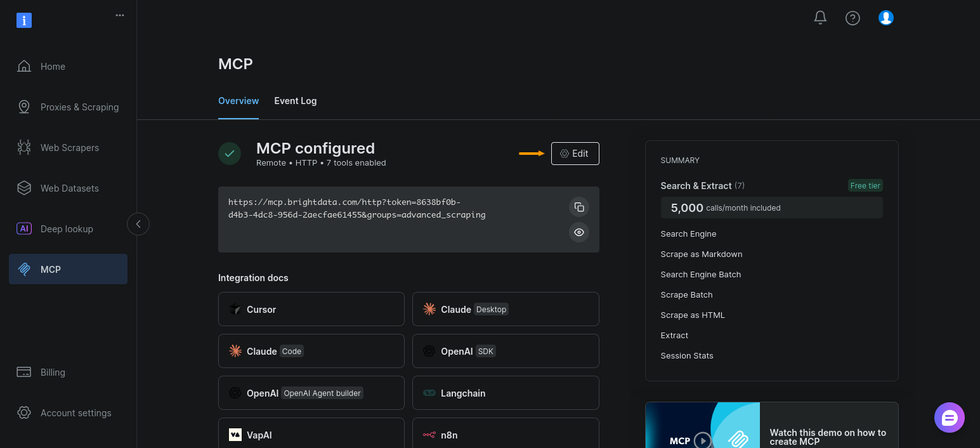Select Proxies & Scraping in the sidebar
Image resolution: width=980 pixels, height=448 pixels.
24,107
